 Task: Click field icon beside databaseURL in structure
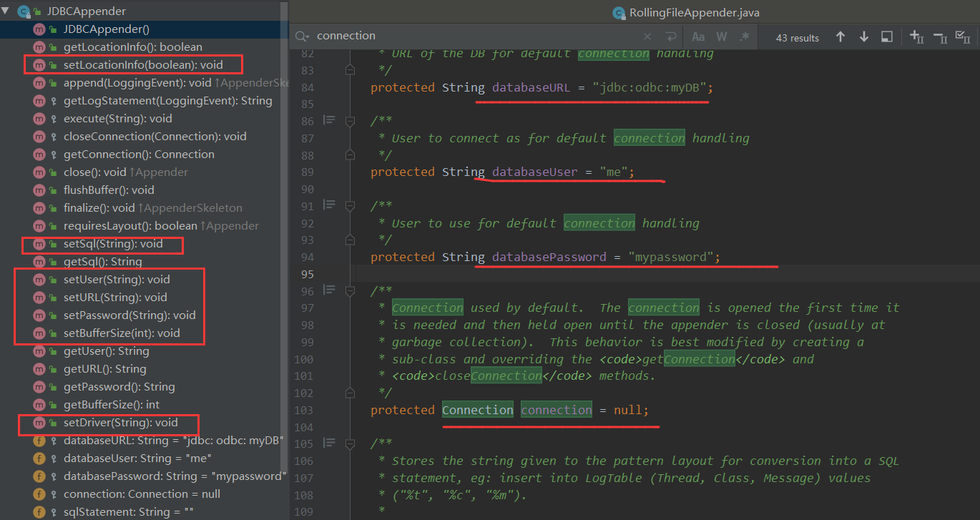tap(39, 441)
